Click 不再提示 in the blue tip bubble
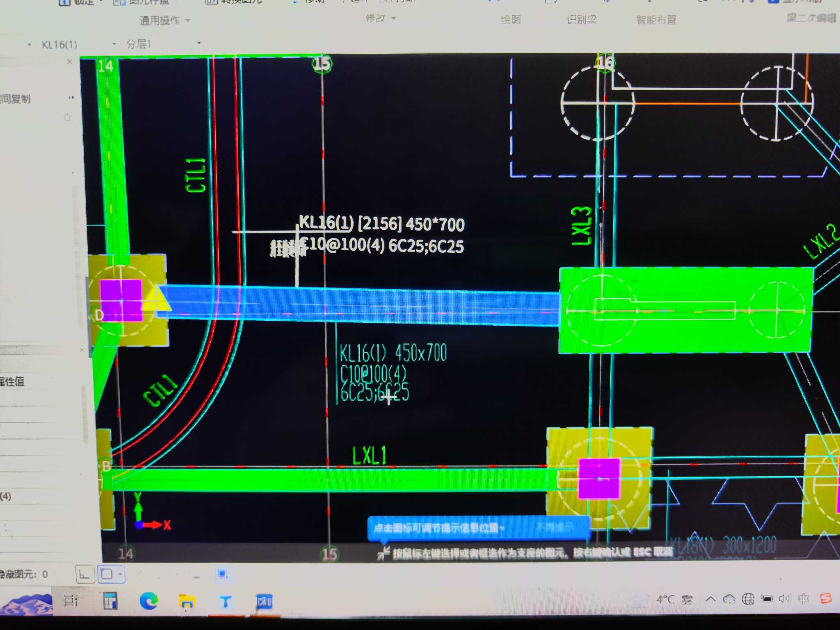The image size is (840, 630). coord(555,527)
